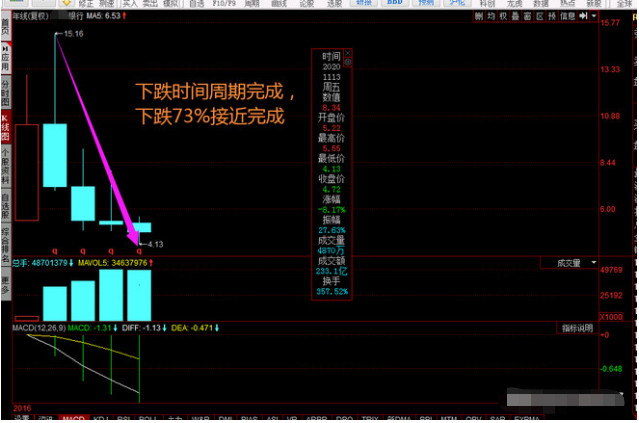Open the 信息 info panel button

(x=567, y=16)
